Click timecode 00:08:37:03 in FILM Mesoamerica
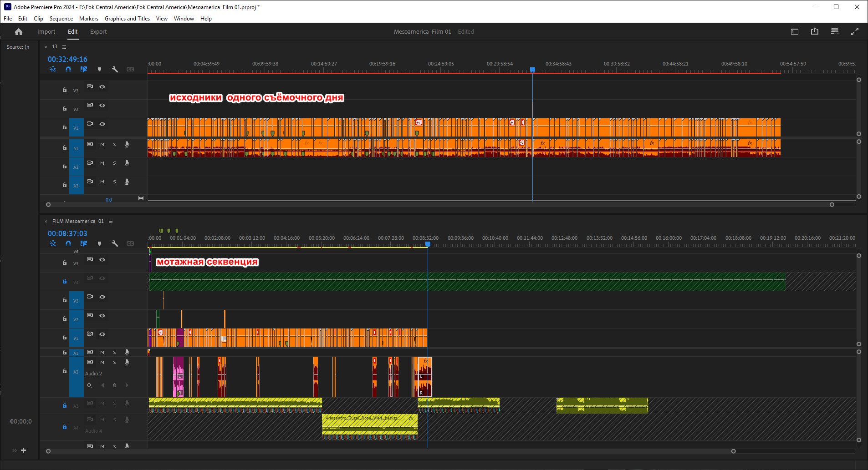This screenshot has height=470, width=868. coord(67,233)
